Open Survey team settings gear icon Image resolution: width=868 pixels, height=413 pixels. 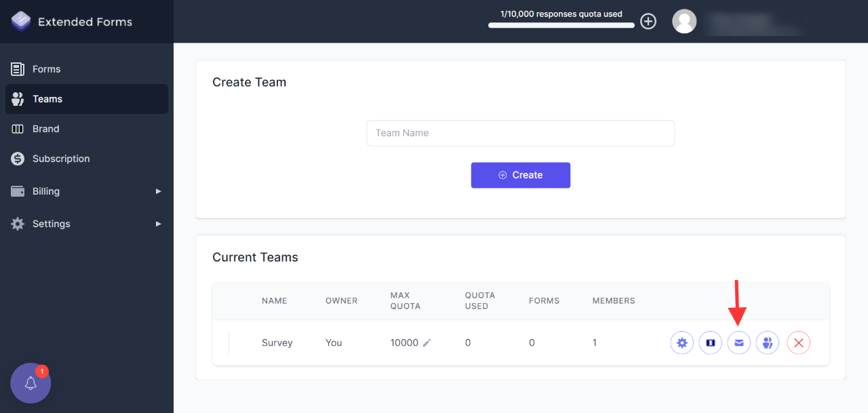click(682, 343)
